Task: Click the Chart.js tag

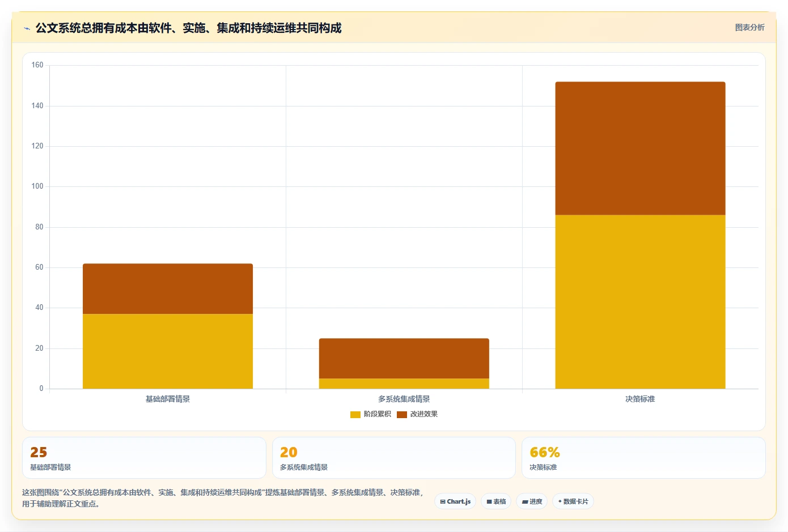Action: coord(455,501)
